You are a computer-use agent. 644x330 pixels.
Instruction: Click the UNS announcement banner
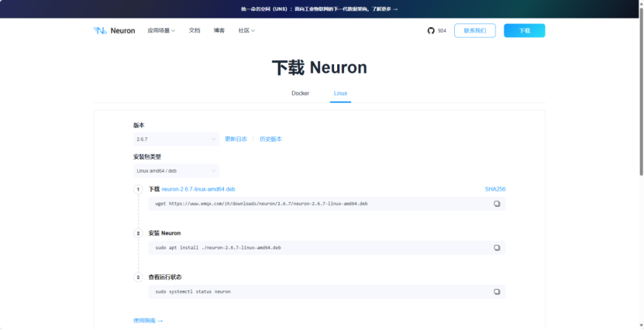tap(319, 9)
